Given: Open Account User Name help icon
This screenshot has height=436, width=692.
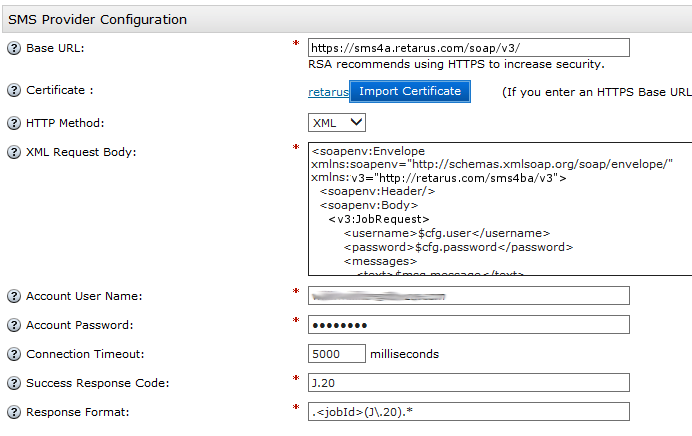Looking at the screenshot, I should [14, 296].
